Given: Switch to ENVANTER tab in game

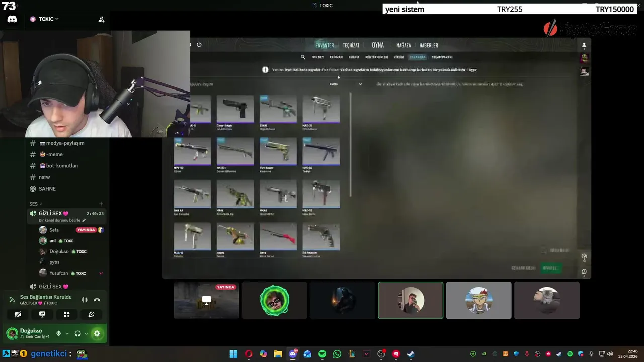Looking at the screenshot, I should click(325, 45).
